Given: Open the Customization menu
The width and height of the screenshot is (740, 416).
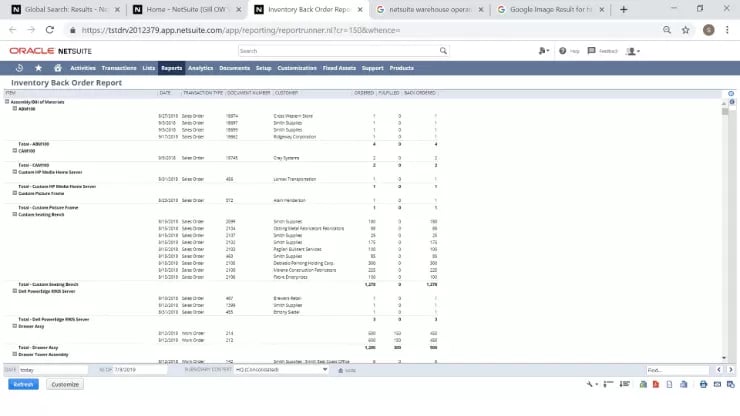Looking at the screenshot, I should (297, 68).
